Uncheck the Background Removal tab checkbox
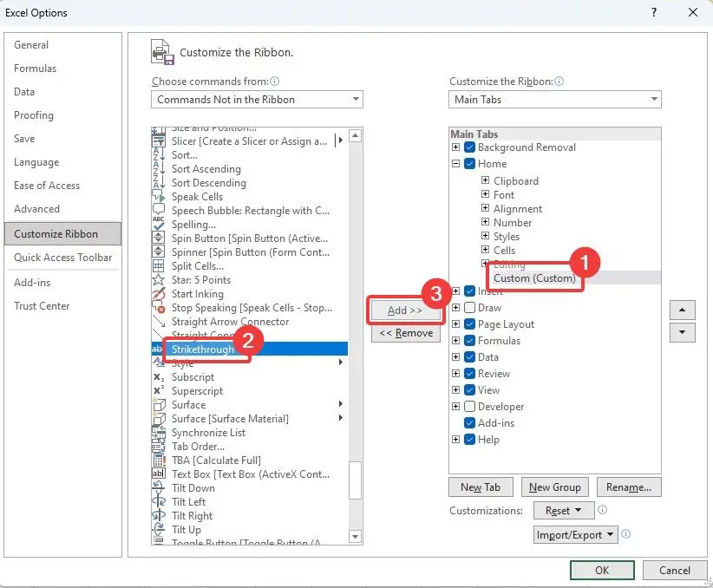Viewport: 713px width, 588px height. (470, 147)
